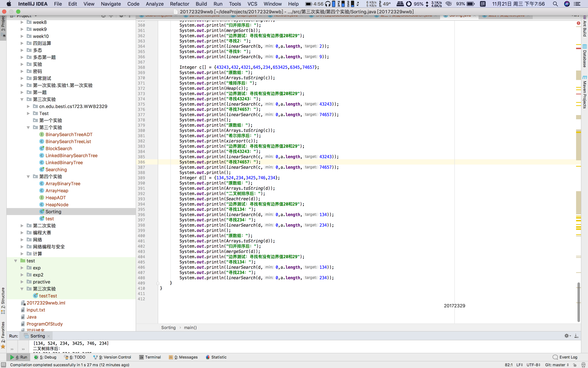Open the Structure tool window
The image size is (588, 368).
point(3,301)
